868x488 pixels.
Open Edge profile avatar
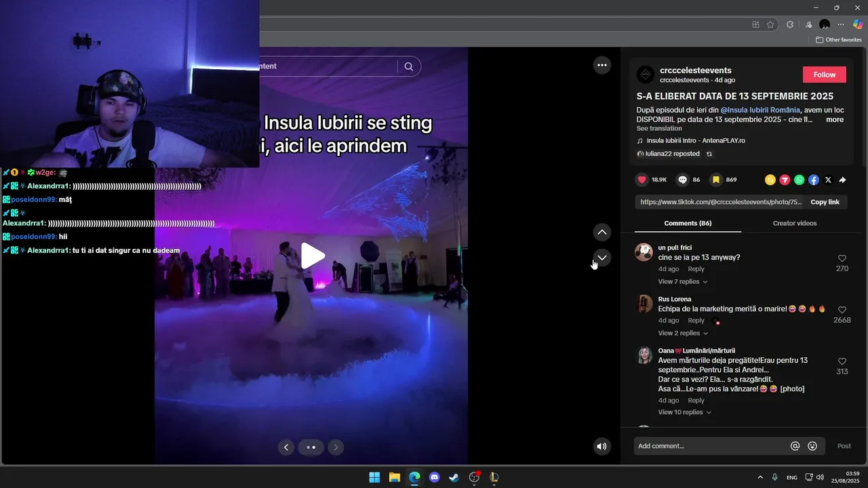pyautogui.click(x=825, y=24)
